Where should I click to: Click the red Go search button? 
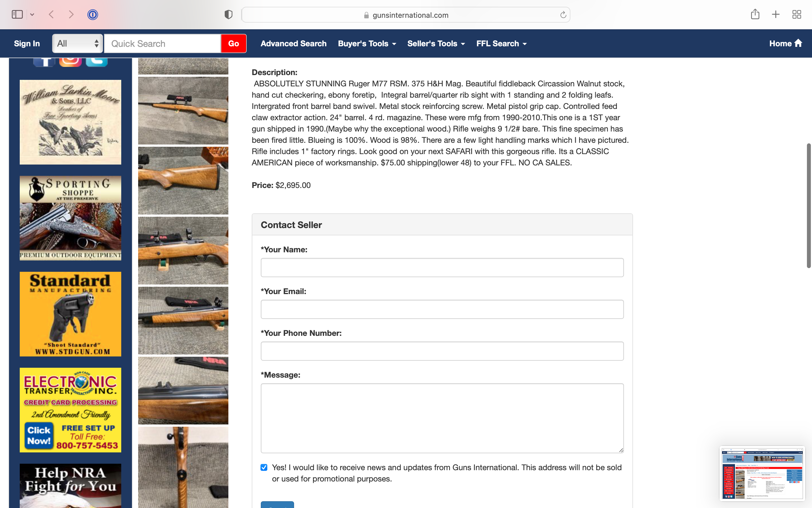coord(233,43)
